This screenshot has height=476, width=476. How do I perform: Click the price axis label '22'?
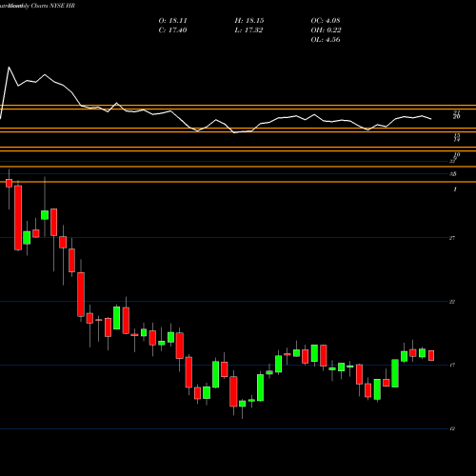click(452, 302)
